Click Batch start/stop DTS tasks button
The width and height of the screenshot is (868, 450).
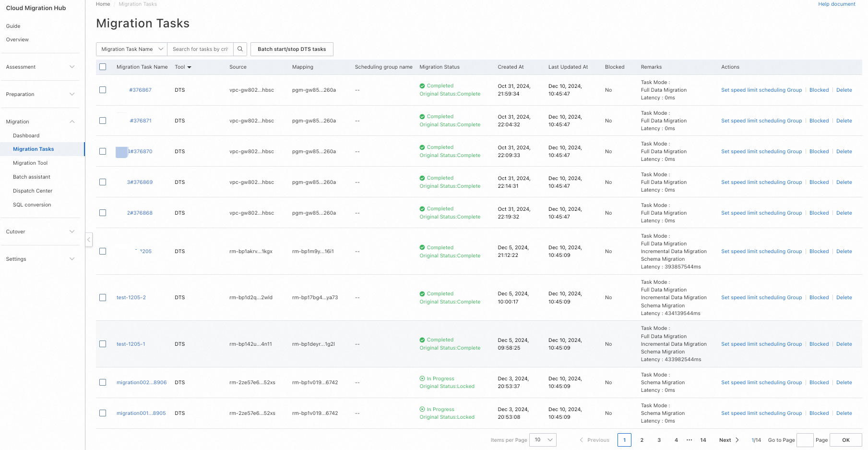(x=292, y=49)
